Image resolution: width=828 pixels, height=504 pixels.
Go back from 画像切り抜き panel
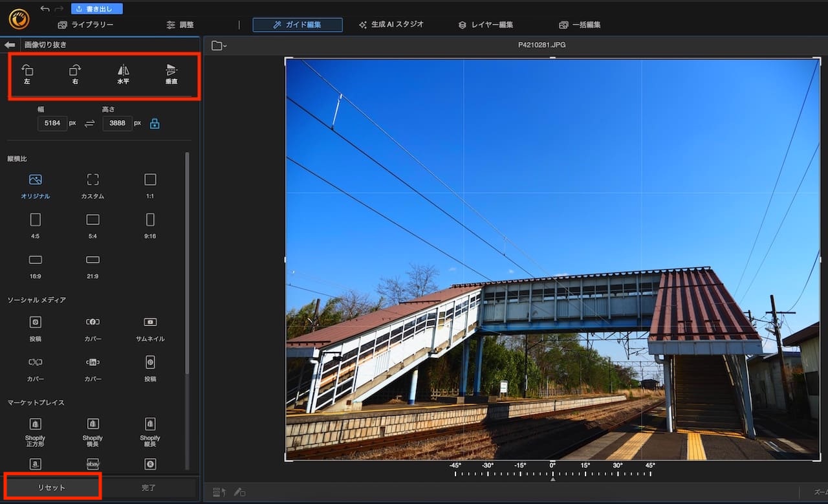[x=10, y=45]
